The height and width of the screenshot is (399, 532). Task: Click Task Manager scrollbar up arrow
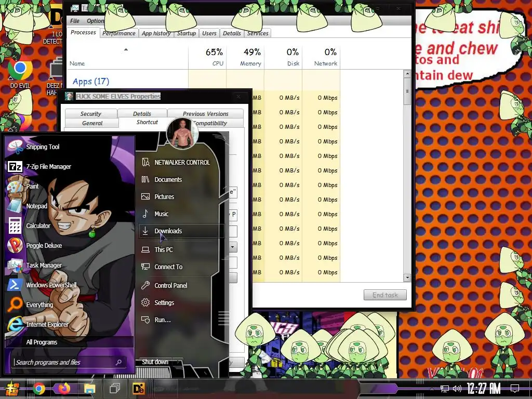[x=407, y=74]
